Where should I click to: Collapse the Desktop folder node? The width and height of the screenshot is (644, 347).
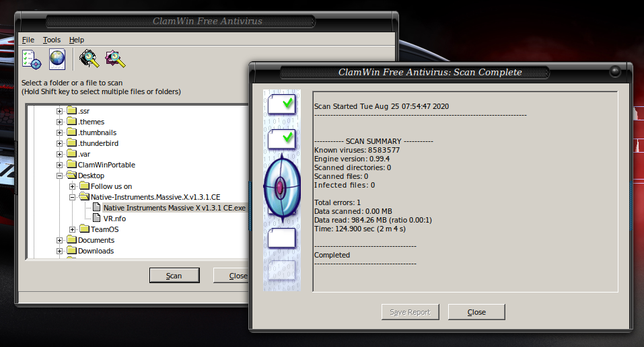[59, 176]
